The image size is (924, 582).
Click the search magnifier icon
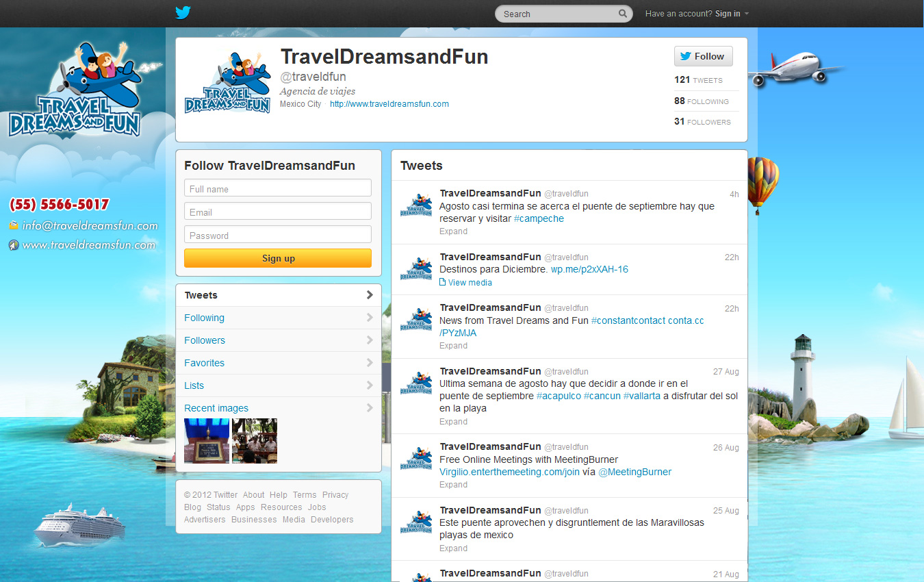click(623, 14)
